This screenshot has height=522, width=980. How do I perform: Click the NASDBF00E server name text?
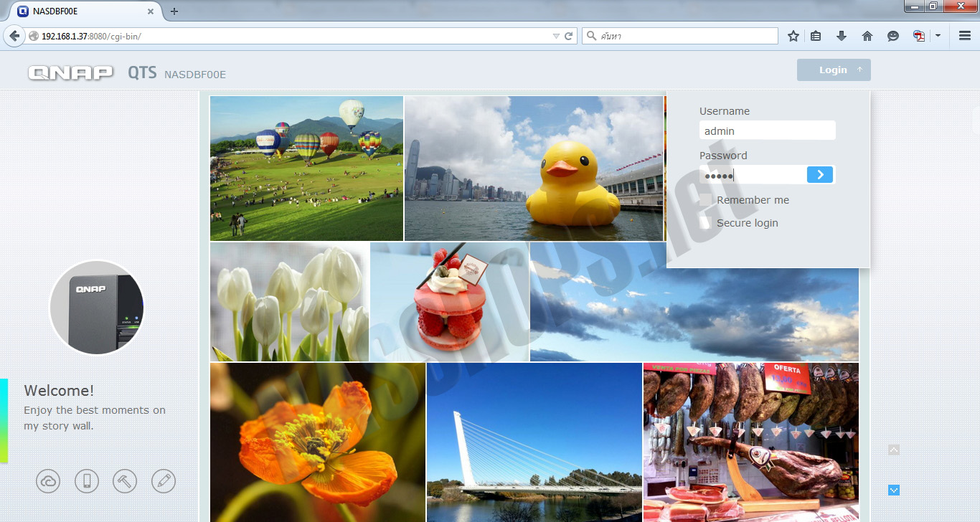point(195,75)
